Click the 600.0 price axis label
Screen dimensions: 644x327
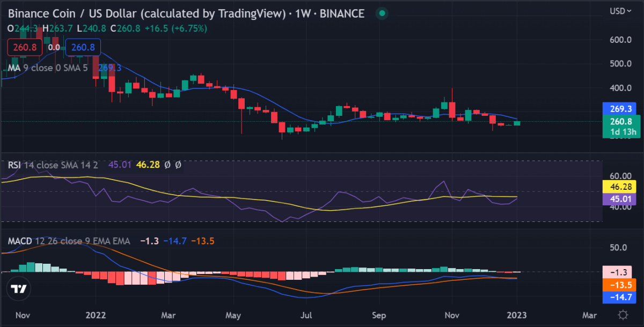coord(619,40)
